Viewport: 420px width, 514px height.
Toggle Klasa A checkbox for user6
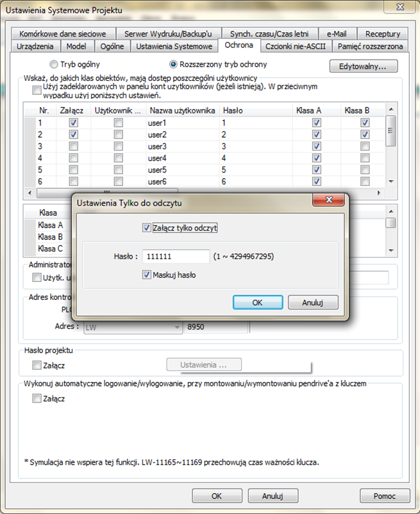tap(316, 181)
